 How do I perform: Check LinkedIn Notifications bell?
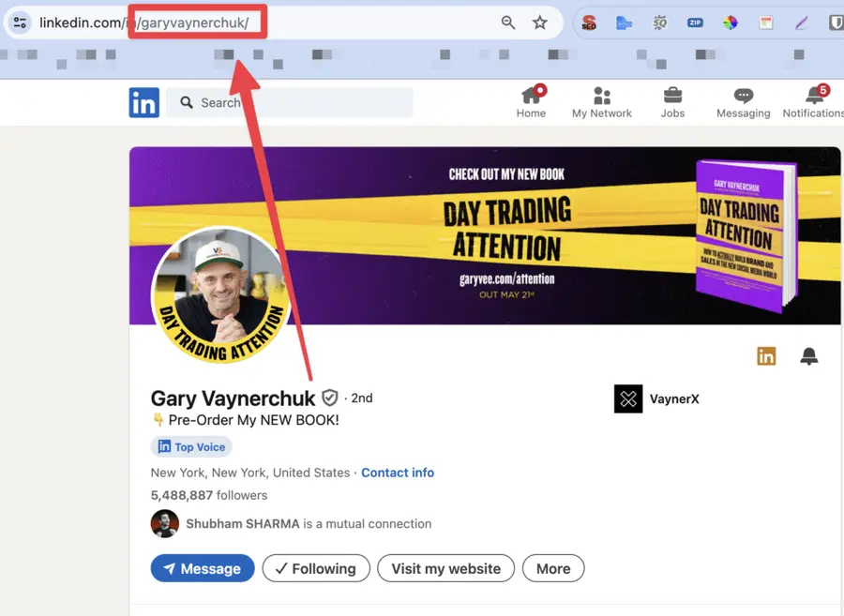tap(810, 102)
